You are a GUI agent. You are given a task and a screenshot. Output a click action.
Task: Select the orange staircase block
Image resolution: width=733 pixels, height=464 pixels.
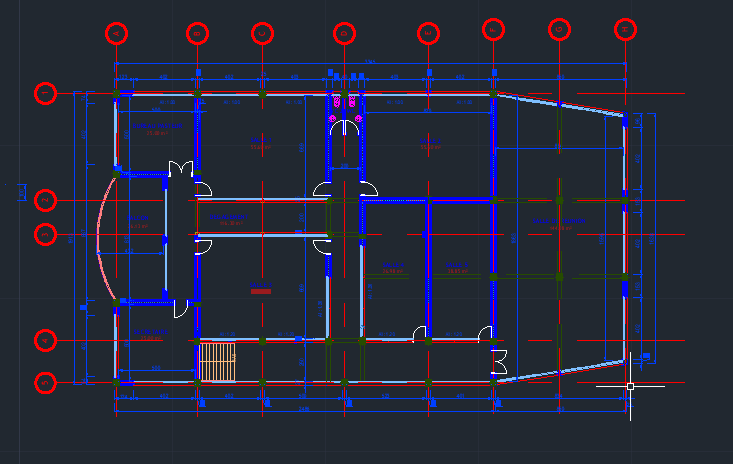tap(217, 362)
